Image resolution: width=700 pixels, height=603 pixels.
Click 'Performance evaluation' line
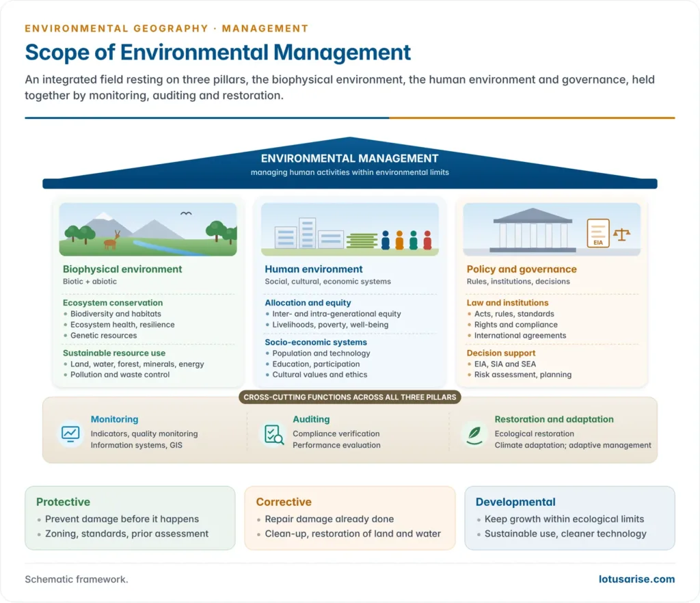(336, 445)
